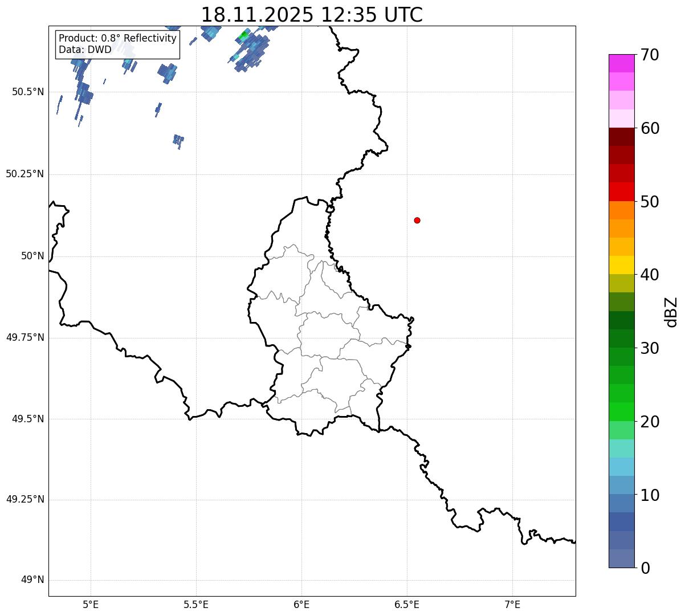Click the green radar echo at top
This screenshot has height=616, width=685.
tap(244, 35)
